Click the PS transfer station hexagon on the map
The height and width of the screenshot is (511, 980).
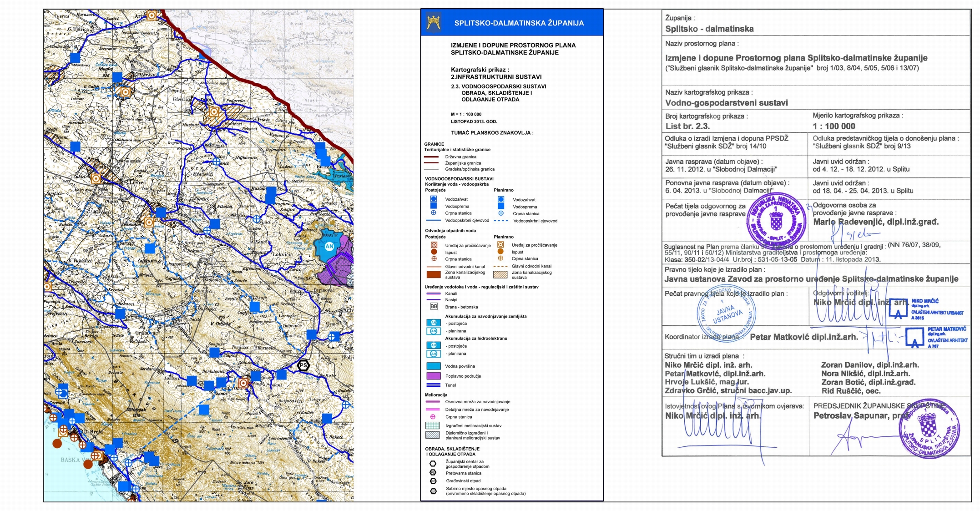pyautogui.click(x=303, y=365)
